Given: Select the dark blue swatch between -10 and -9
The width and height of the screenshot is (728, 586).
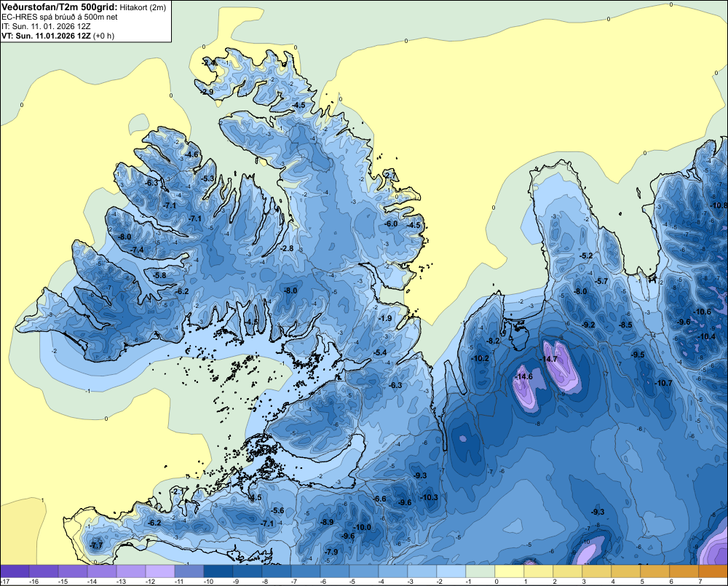Looking at the screenshot, I should [218, 571].
